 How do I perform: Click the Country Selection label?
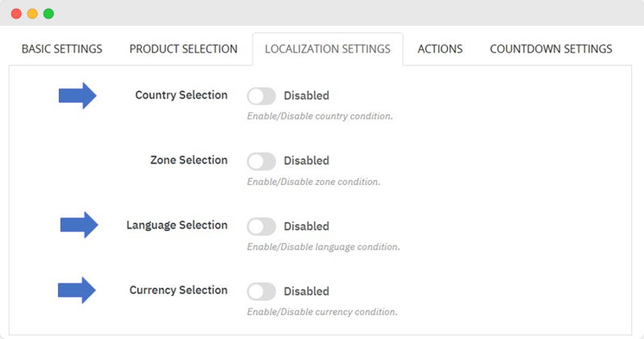pos(182,95)
